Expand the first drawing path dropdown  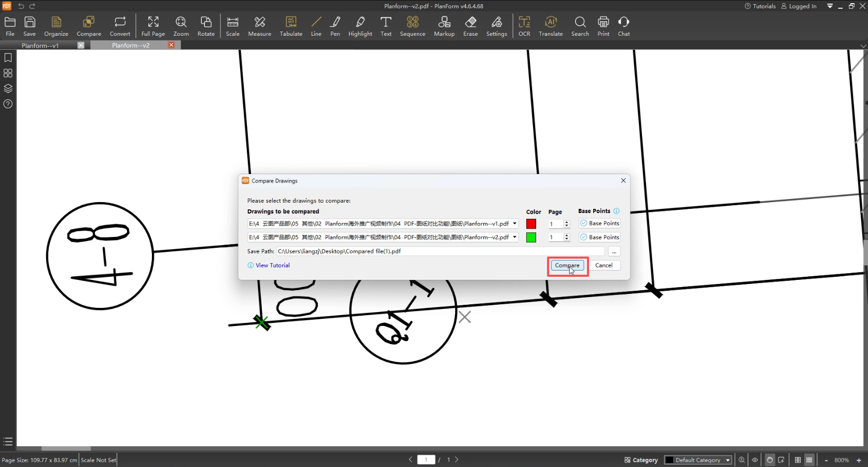click(x=514, y=224)
